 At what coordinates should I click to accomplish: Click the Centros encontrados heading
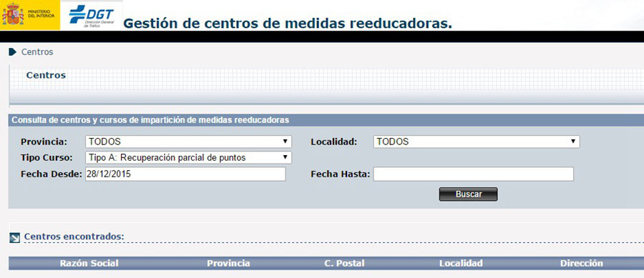74,237
